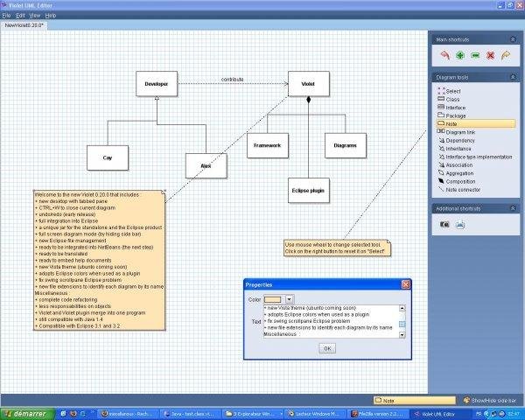Click OK in the Properties dialog
The width and height of the screenshot is (525, 420).
(x=327, y=348)
